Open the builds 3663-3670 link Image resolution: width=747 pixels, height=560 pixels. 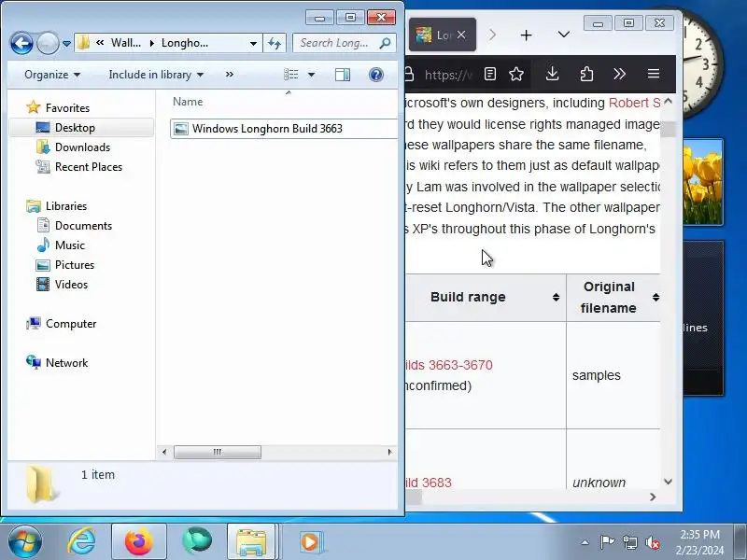[449, 365]
